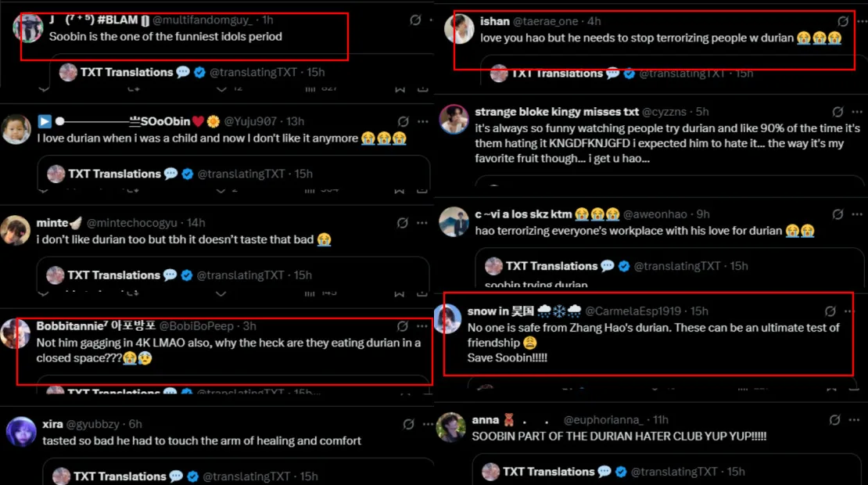Image resolution: width=868 pixels, height=485 pixels.
Task: Click the Grok icon on euphorianna_'s tweet
Action: (838, 420)
